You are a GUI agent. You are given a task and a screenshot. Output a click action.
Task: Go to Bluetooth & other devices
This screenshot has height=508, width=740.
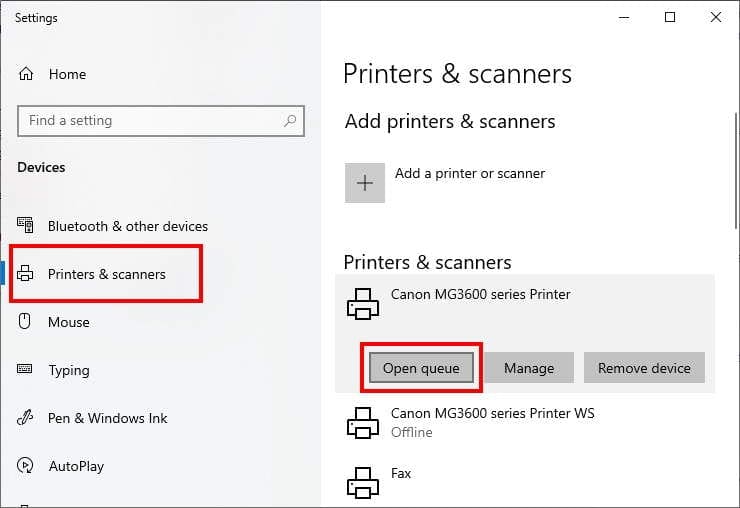coord(128,226)
